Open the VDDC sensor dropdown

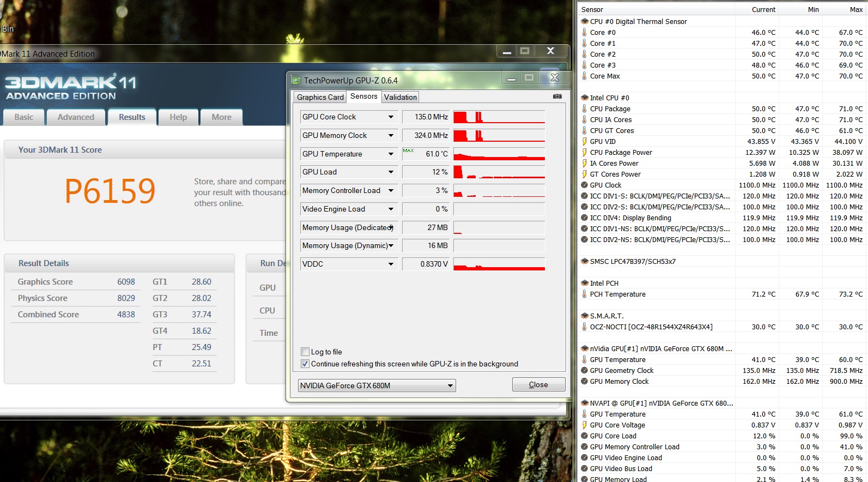[391, 264]
